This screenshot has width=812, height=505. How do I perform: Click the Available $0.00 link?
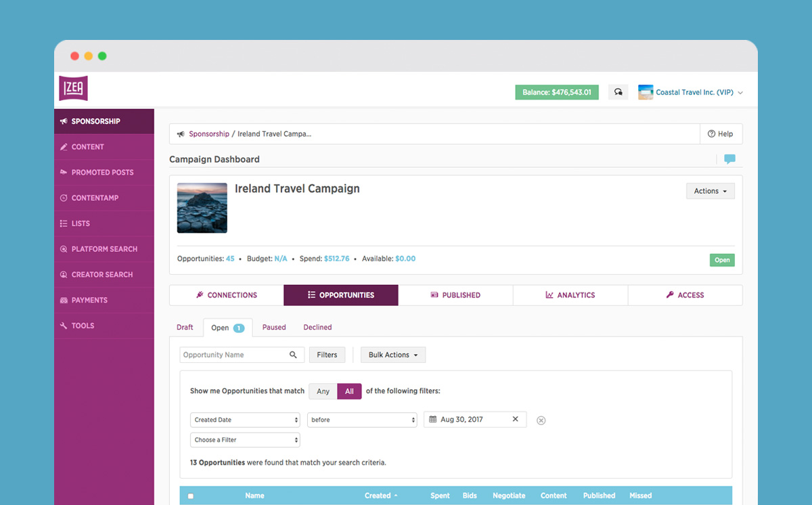(x=405, y=259)
